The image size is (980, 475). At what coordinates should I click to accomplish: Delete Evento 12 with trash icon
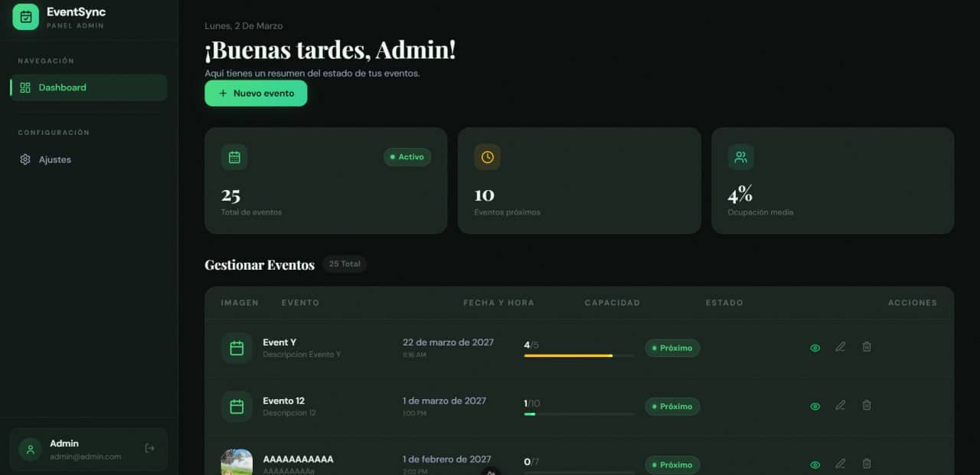[867, 405]
